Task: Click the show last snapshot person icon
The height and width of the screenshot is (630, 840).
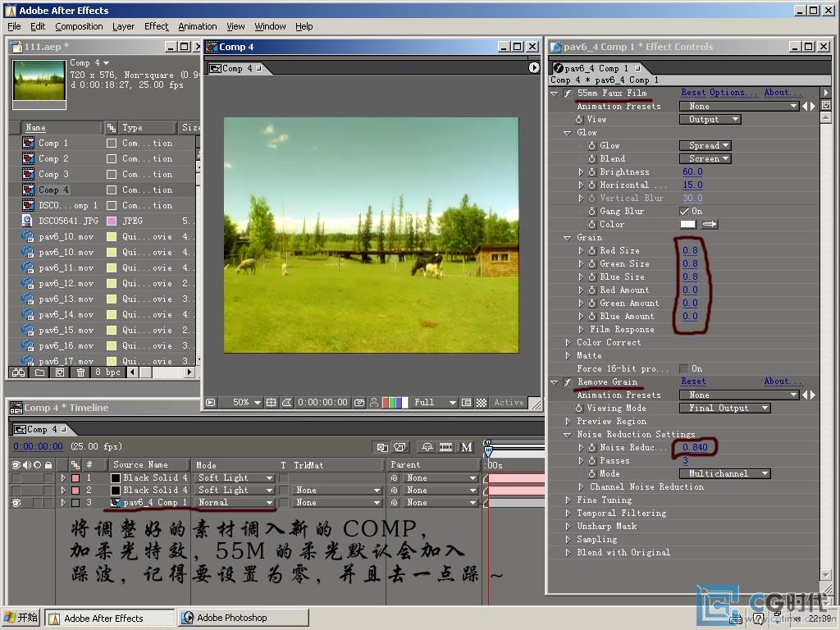Action: [374, 402]
